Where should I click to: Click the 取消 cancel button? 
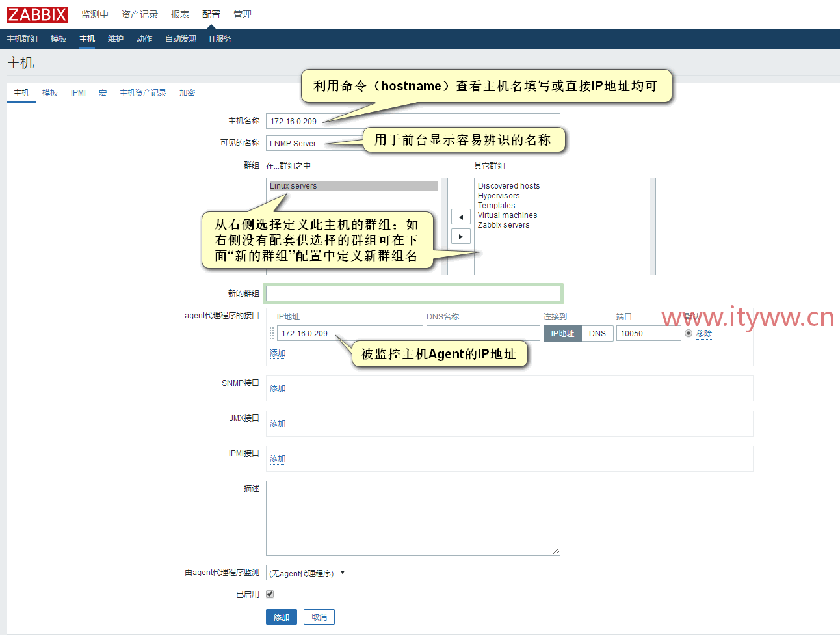(x=319, y=617)
